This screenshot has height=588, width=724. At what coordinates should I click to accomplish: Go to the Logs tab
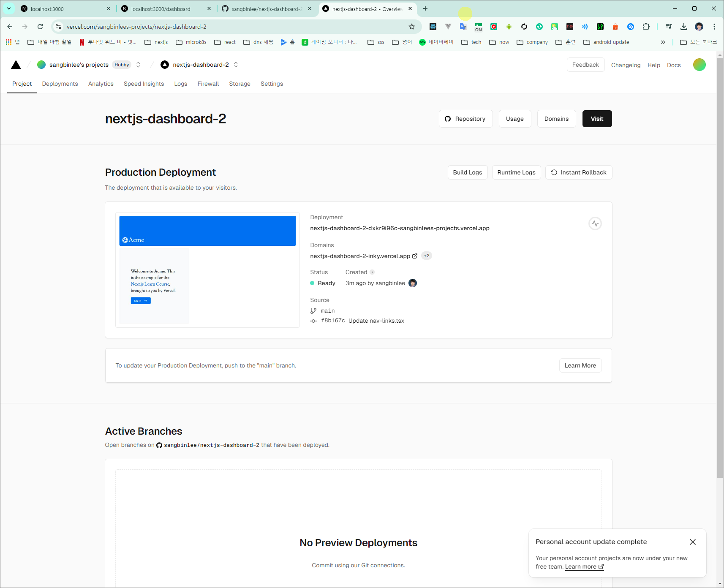point(181,84)
